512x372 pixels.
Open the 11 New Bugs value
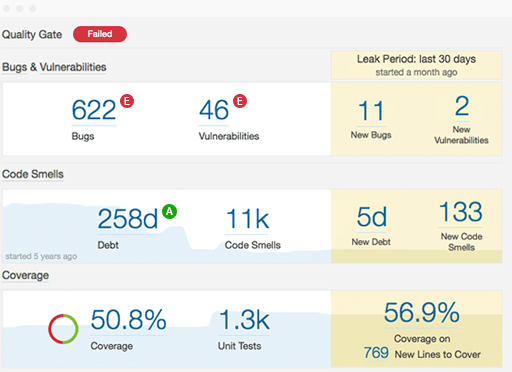(x=371, y=111)
